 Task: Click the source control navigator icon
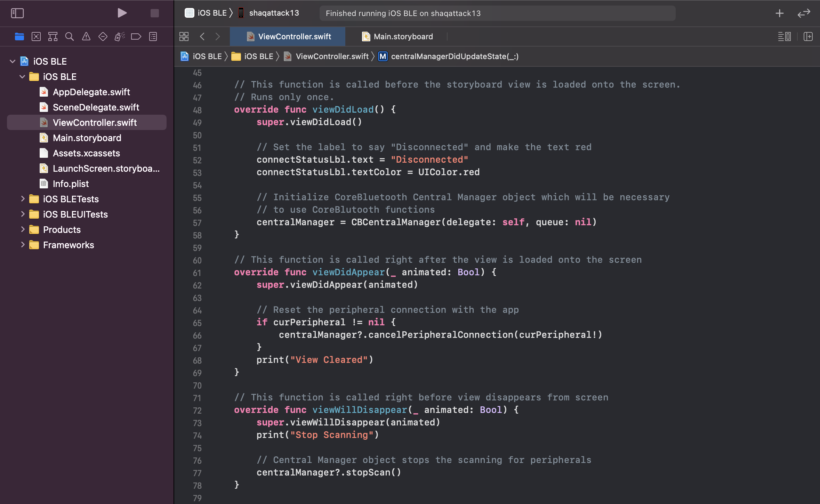coord(36,36)
